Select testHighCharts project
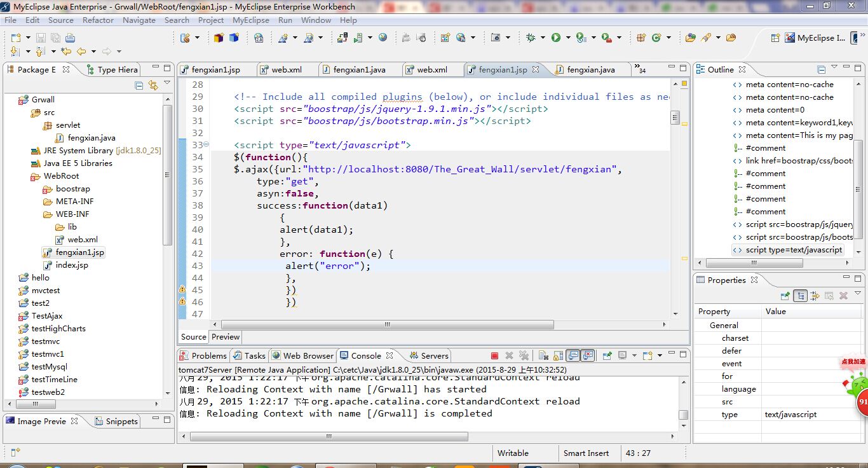Image resolution: width=868 pixels, height=468 pixels. coord(53,328)
